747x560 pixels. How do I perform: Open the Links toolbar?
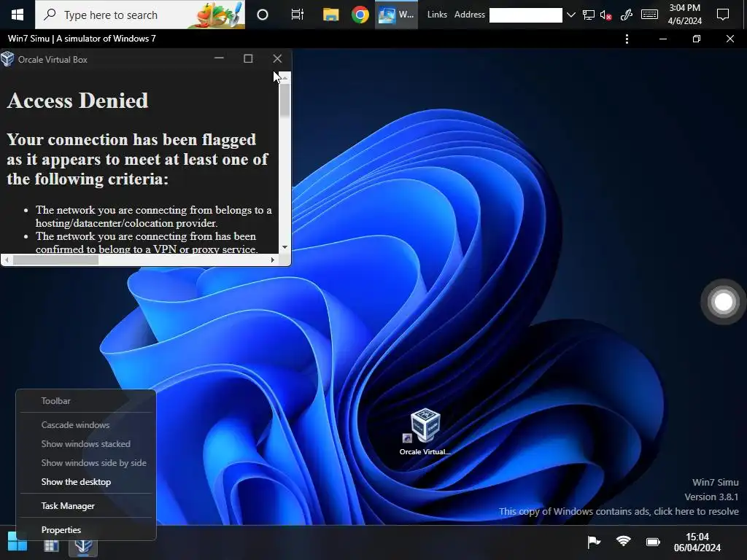[x=437, y=15]
